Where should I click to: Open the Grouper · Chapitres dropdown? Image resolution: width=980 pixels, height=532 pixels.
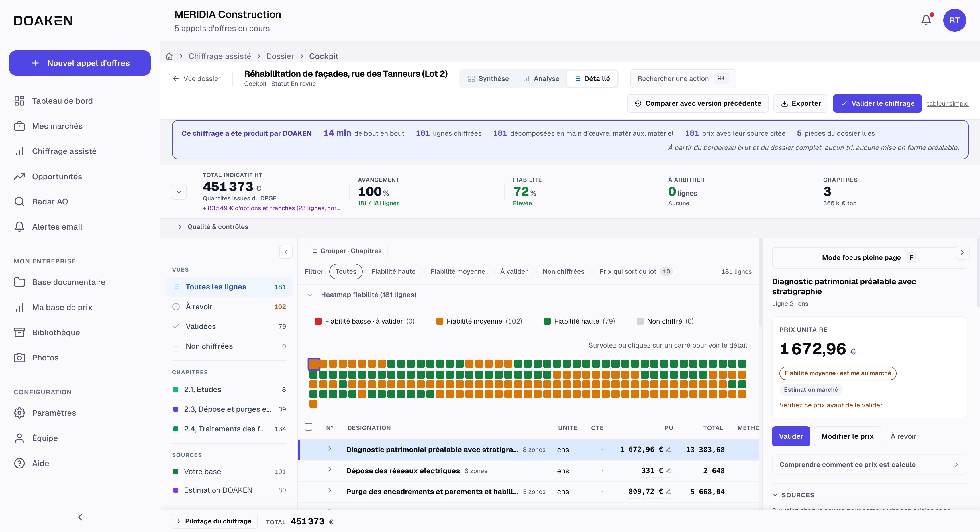click(346, 251)
